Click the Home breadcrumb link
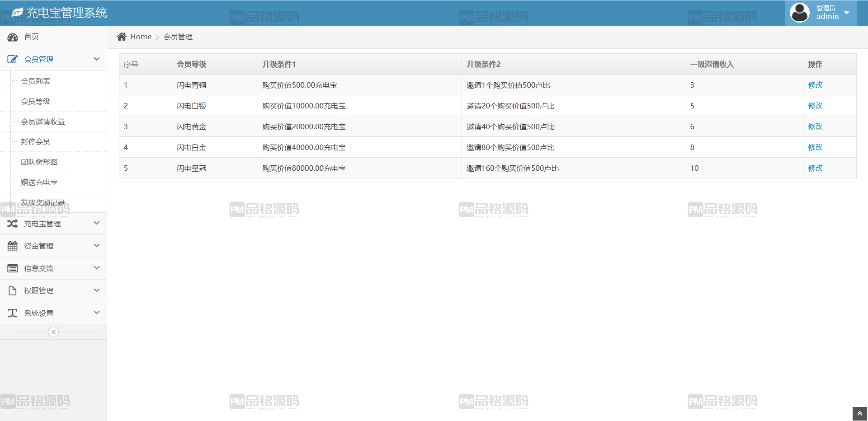Viewport: 868px width, 421px height. point(141,37)
